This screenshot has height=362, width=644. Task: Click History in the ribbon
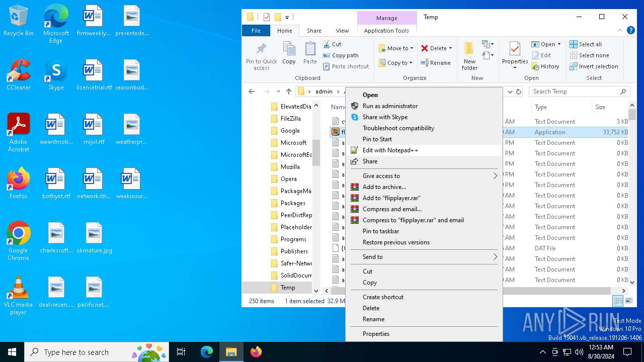tap(545, 66)
